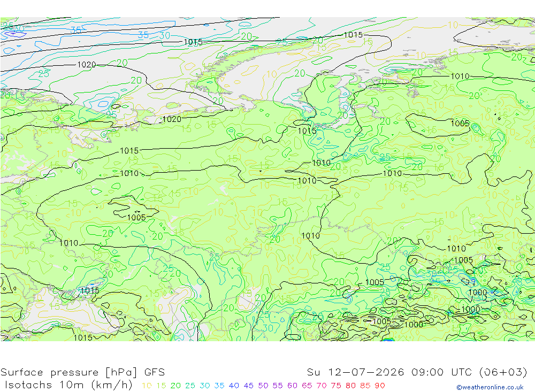
Task: Click the legend value 45
Action: pos(248,386)
